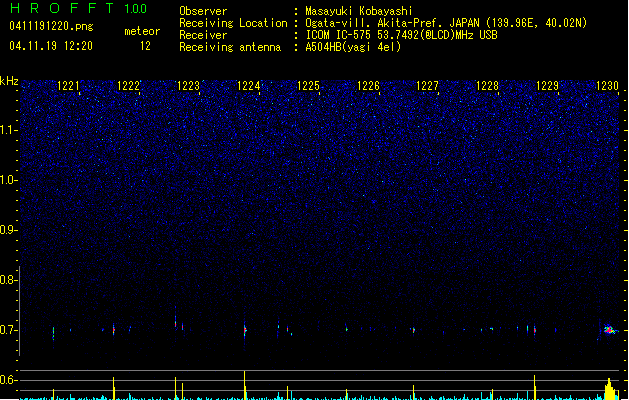Image resolution: width=629 pixels, height=400 pixels.
Task: Select the Ogata-vill. Akita-Pref. JAPAN location text
Action: (446, 23)
